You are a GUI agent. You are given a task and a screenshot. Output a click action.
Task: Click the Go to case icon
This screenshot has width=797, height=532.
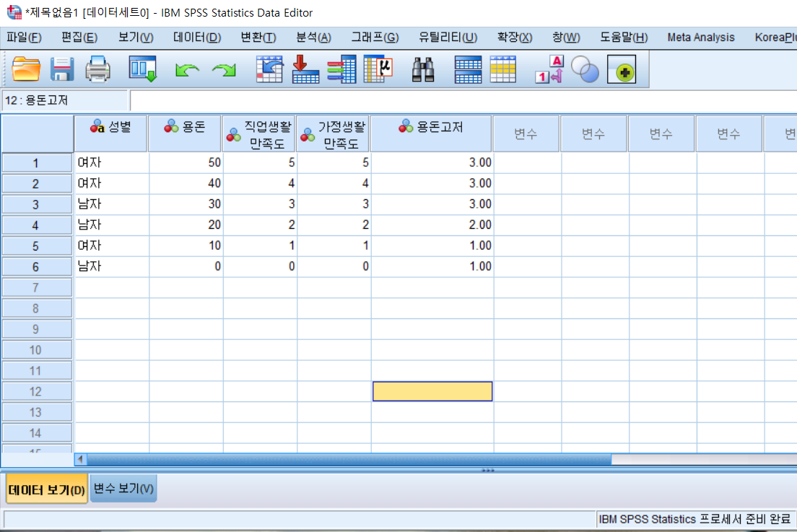coord(269,69)
